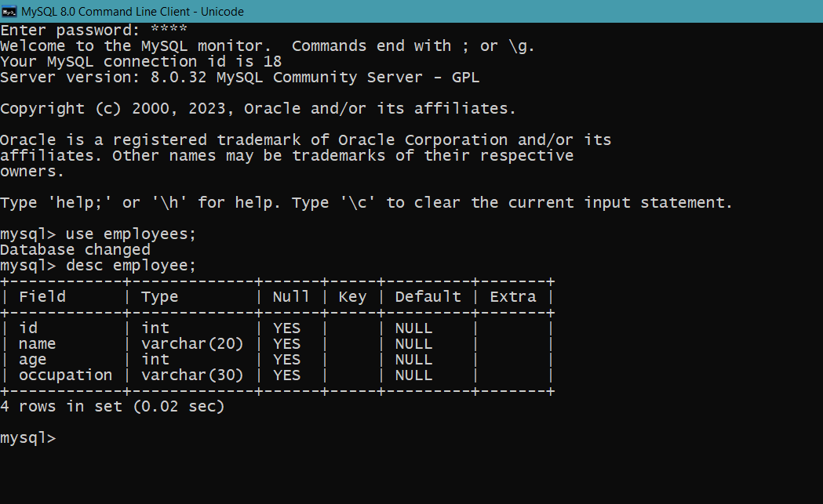Select the 'Field' column header

(x=42, y=297)
